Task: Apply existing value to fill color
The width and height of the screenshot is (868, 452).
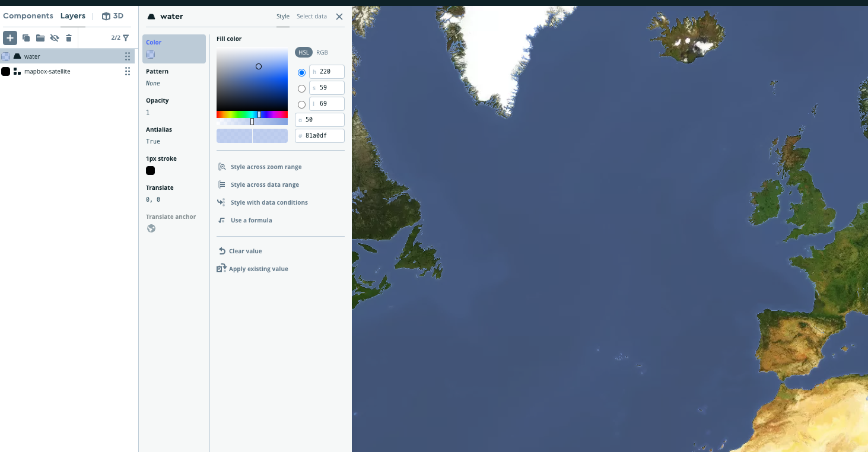Action: point(259,269)
